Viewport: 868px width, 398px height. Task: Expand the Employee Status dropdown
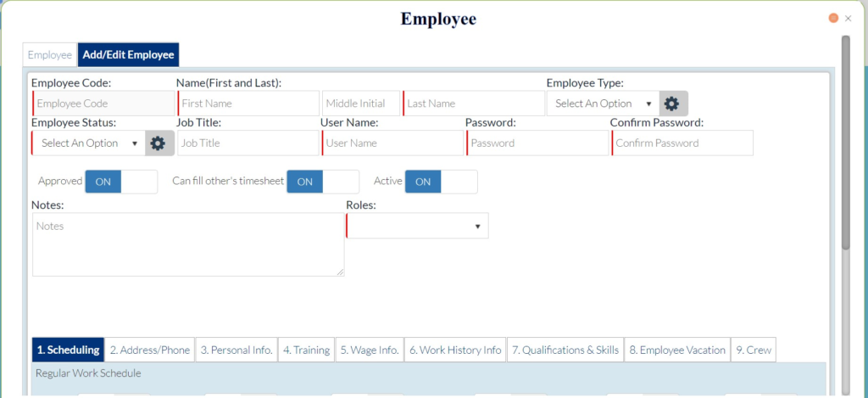[x=88, y=143]
